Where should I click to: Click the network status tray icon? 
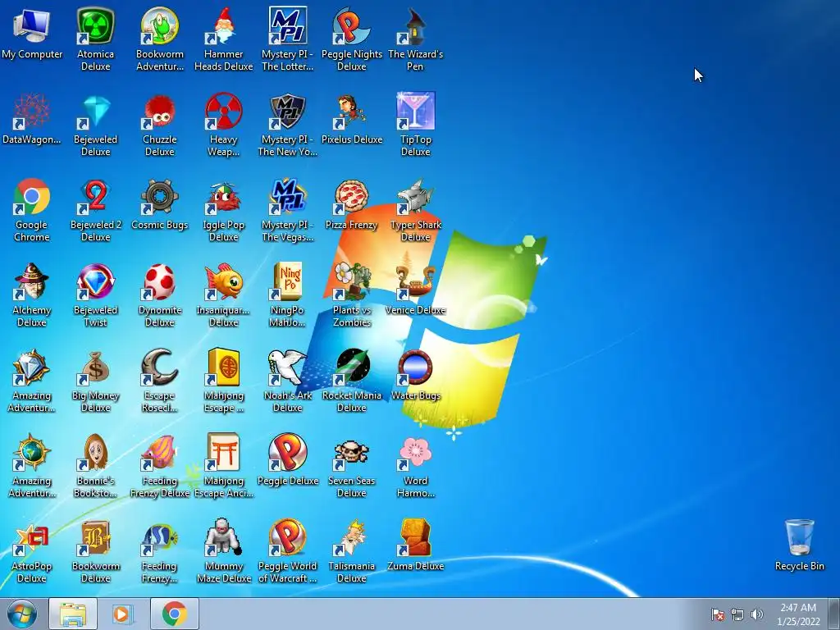[737, 614]
